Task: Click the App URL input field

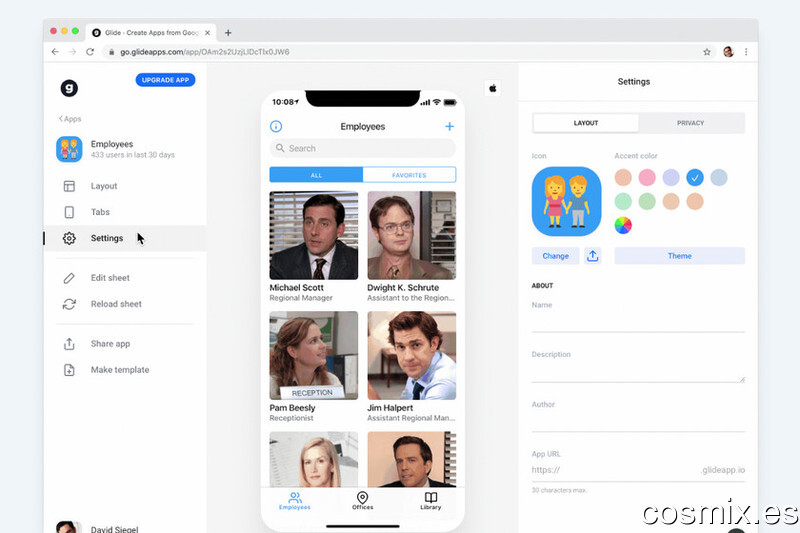Action: (x=638, y=470)
